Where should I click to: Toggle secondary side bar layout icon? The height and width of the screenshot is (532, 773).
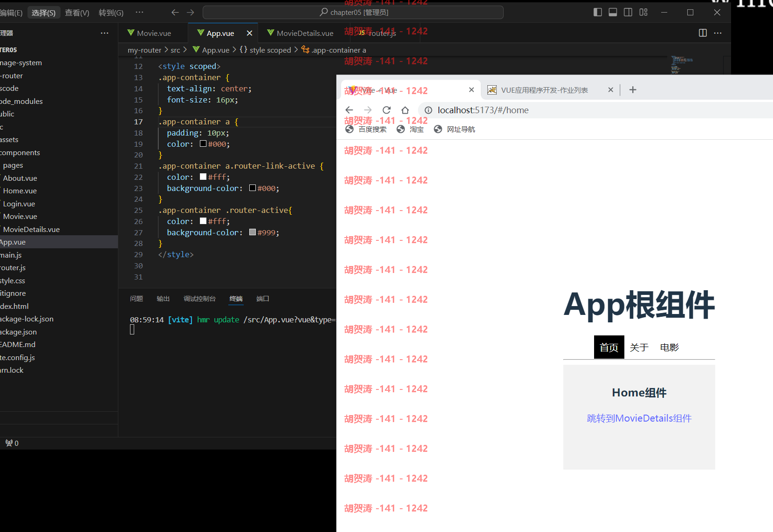[x=628, y=13]
